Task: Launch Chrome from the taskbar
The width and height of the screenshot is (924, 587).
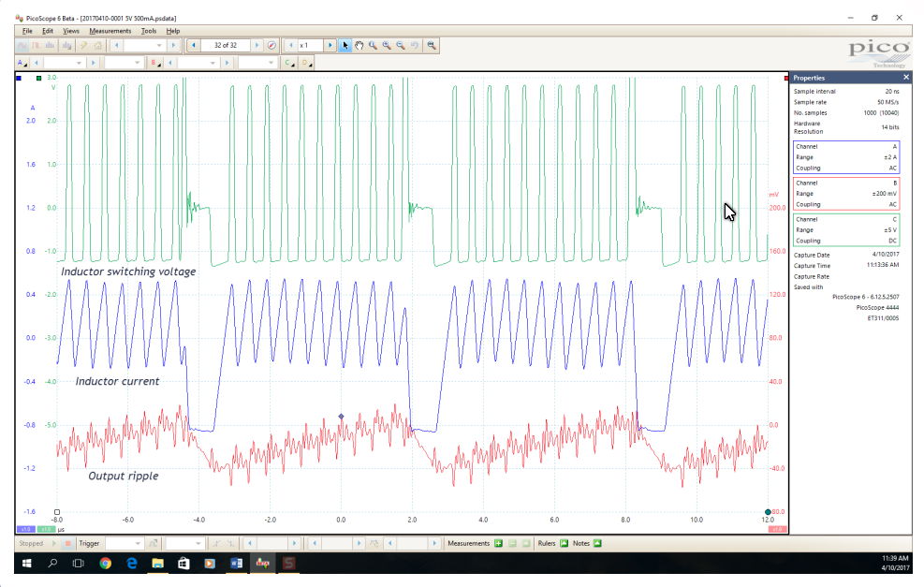Action: pos(106,564)
